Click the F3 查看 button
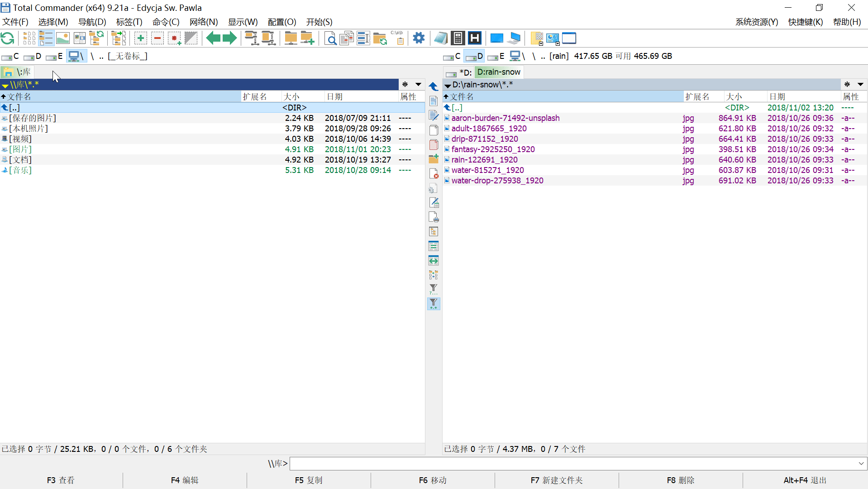 pos(61,480)
